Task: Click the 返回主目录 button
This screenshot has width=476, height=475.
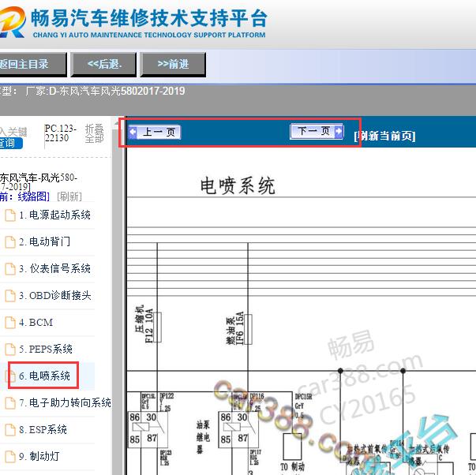Action: 32,64
